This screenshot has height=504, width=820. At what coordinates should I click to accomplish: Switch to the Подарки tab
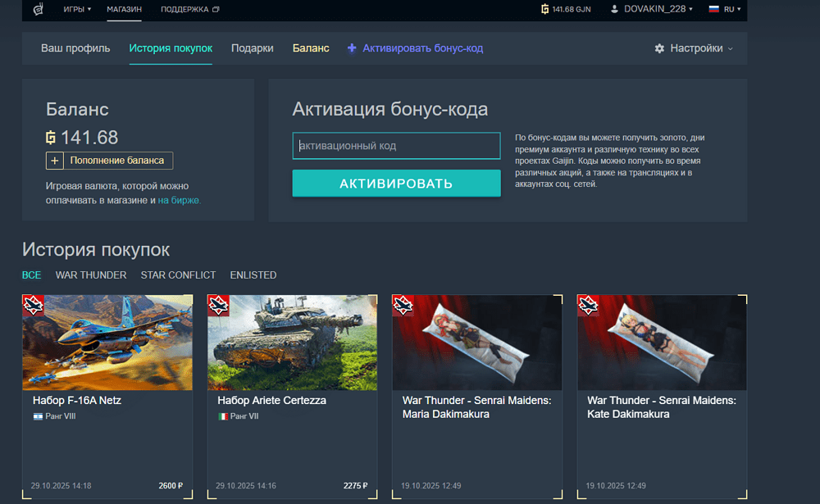click(x=253, y=48)
